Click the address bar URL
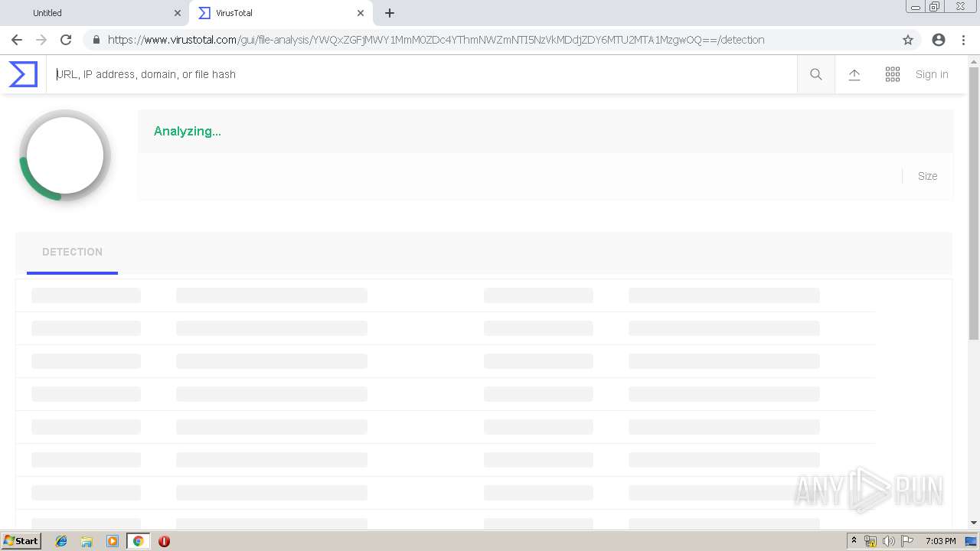 [x=436, y=40]
